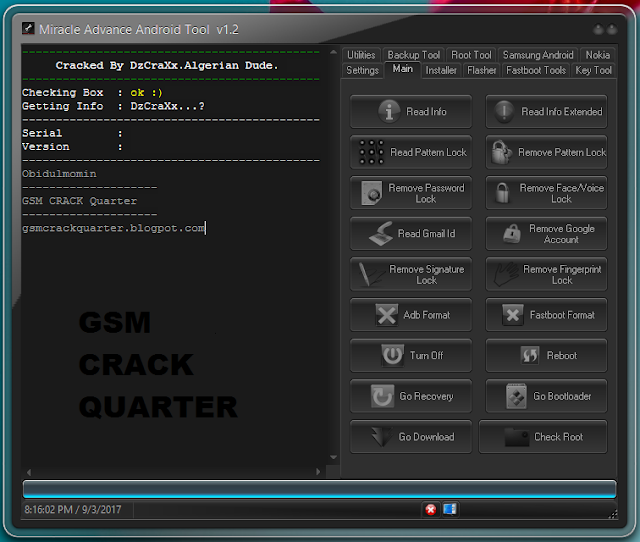Click the 'Cracked By DzCraXx.Algerian Dude.' line
Image resolution: width=640 pixels, height=542 pixels.
(167, 65)
